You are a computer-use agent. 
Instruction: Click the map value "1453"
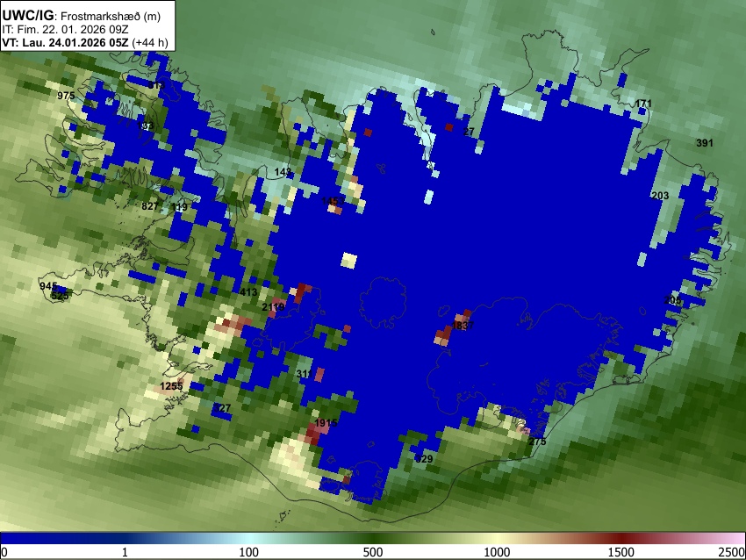click(x=333, y=201)
